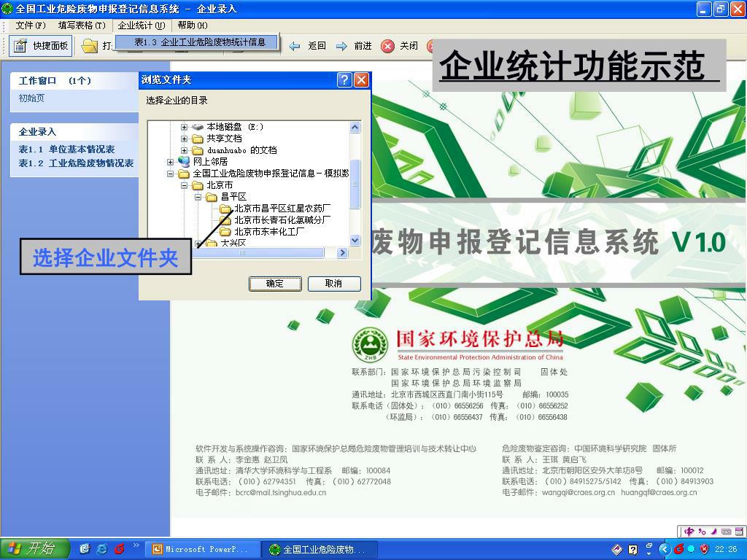Screen dimensions: 747x560
Task: Collapse the 昌平区 folder node
Action: pyautogui.click(x=198, y=197)
